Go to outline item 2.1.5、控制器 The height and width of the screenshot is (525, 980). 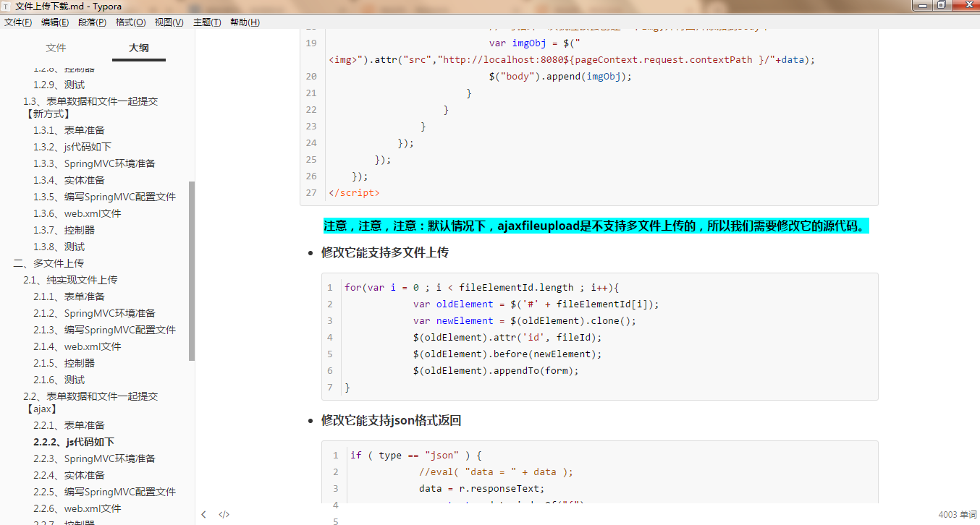coord(64,363)
